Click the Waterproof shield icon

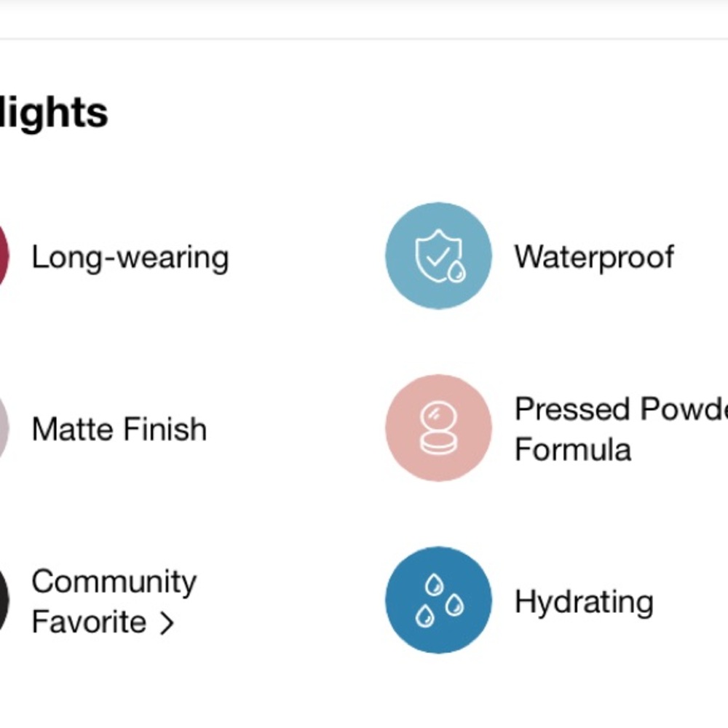[438, 256]
